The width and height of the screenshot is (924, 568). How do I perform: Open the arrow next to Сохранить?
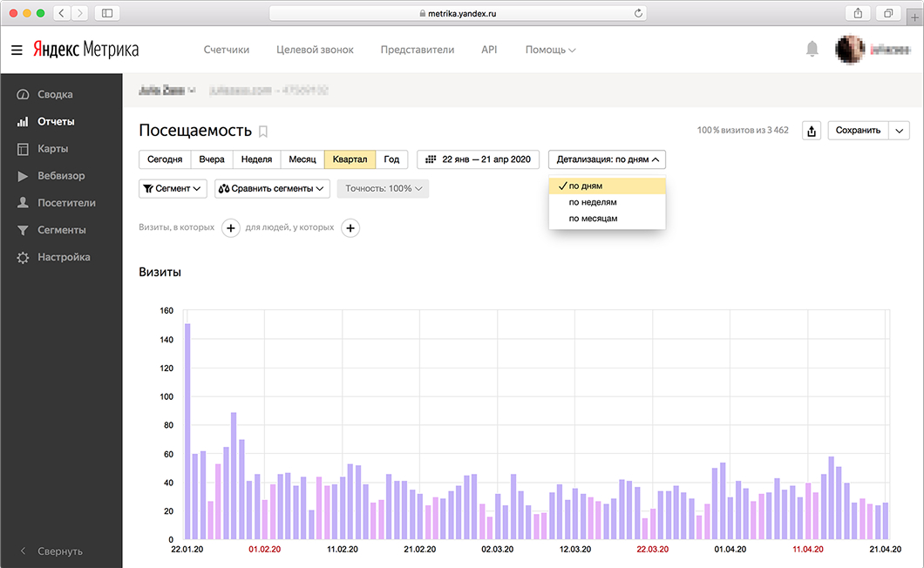point(900,131)
